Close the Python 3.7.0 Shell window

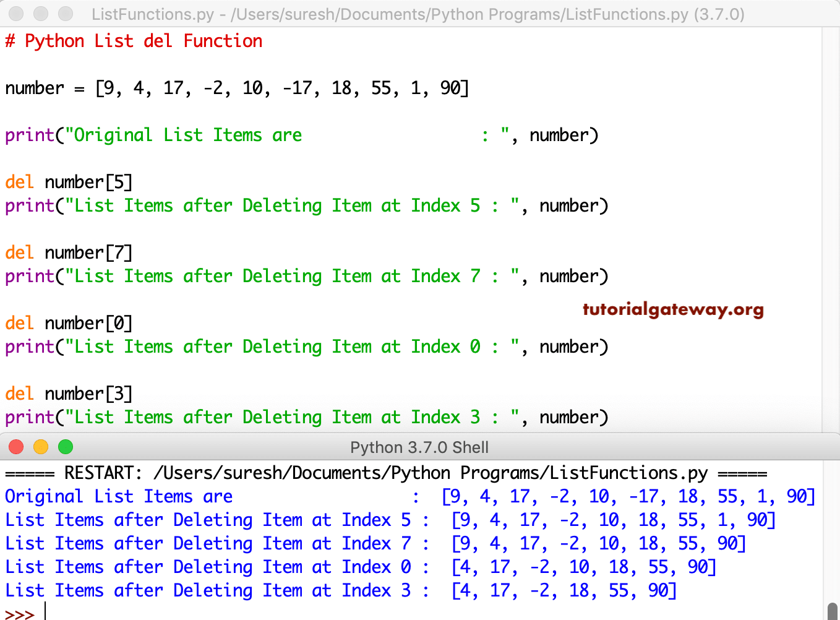coord(16,447)
